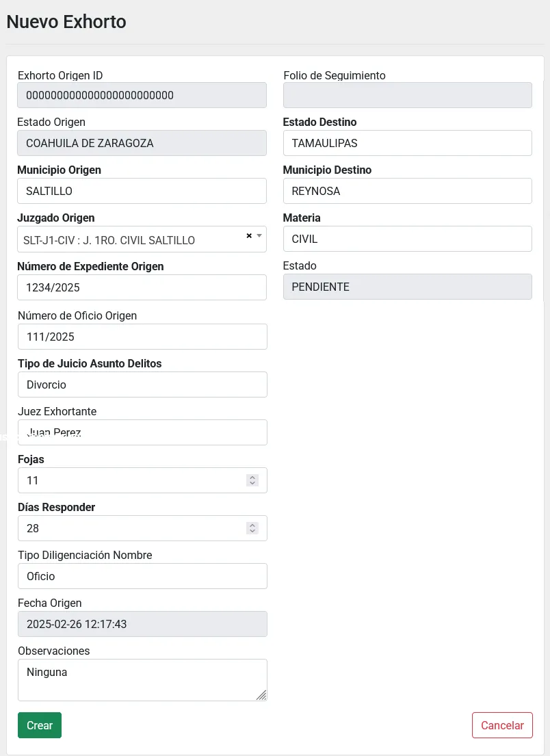This screenshot has width=550, height=756.
Task: Open the Juzgado Origen dropdown arrow
Action: (259, 235)
